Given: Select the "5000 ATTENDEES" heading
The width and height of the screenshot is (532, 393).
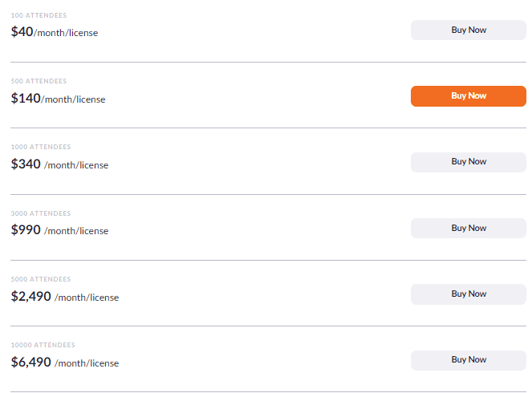Looking at the screenshot, I should click(41, 279).
